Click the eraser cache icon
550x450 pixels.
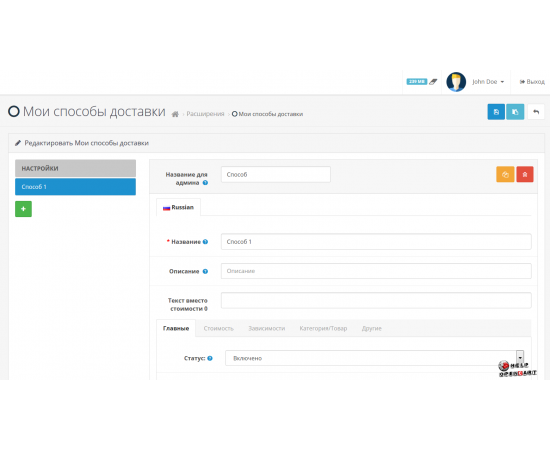coord(433,82)
